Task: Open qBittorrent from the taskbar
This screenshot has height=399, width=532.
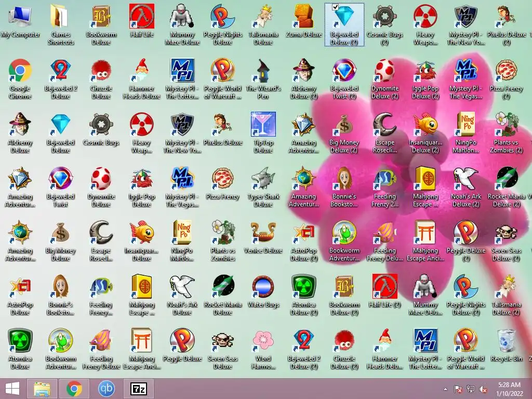Action: (106, 389)
